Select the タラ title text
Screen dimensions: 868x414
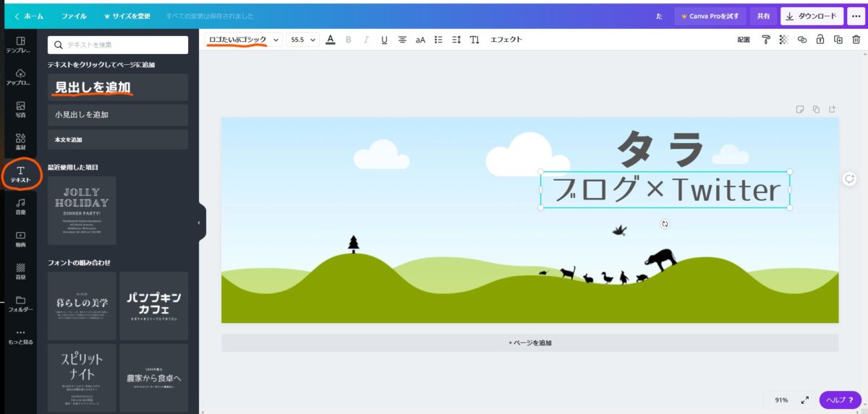point(660,149)
